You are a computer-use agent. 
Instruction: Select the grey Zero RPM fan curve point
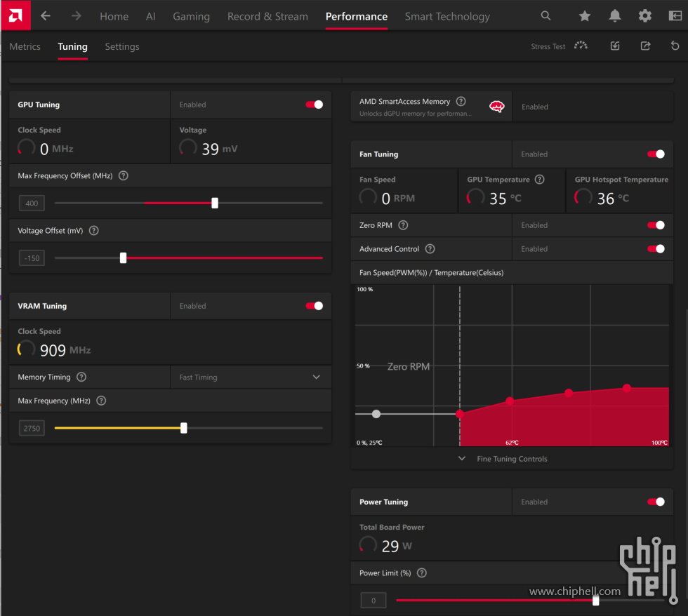376,414
